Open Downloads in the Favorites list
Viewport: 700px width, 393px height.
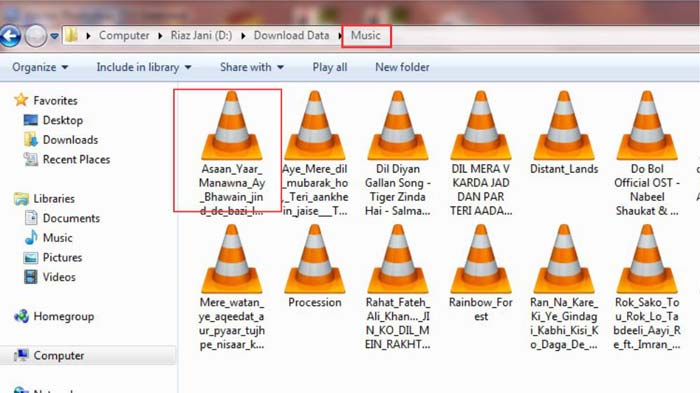pyautogui.click(x=61, y=140)
